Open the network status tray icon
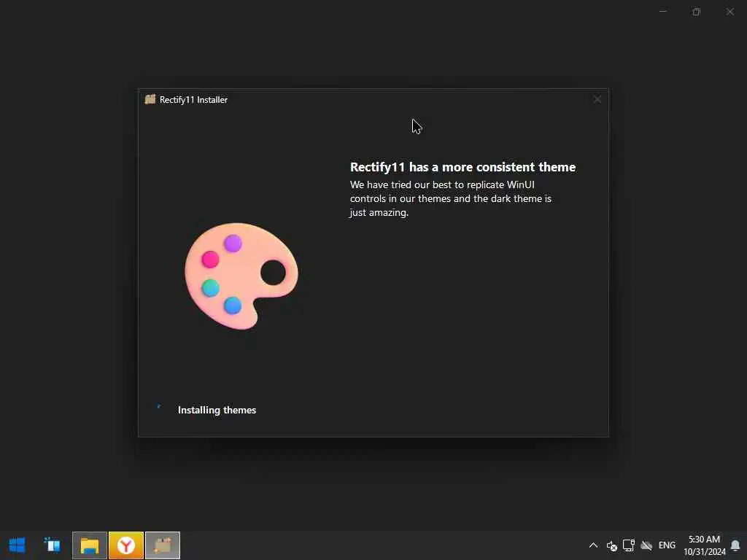Image resolution: width=747 pixels, height=560 pixels. (629, 545)
